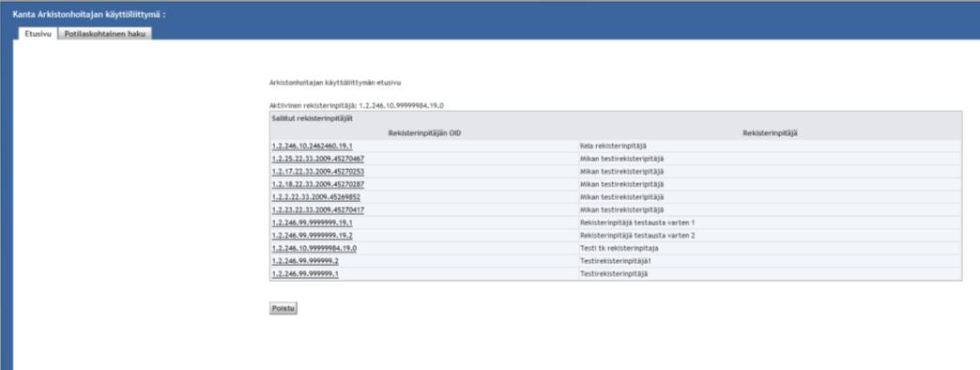The image size is (980, 370).
Task: Click 'Mikan testirekisteripitäjä' in the 45270467 row
Action: point(621,159)
